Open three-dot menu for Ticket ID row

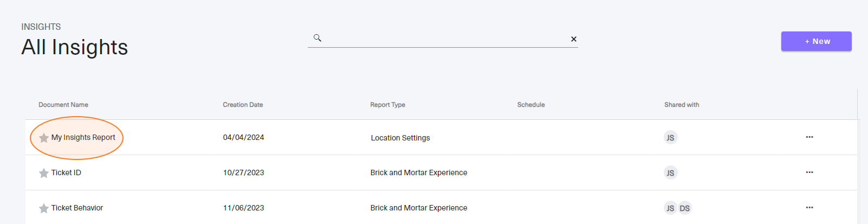coord(809,172)
